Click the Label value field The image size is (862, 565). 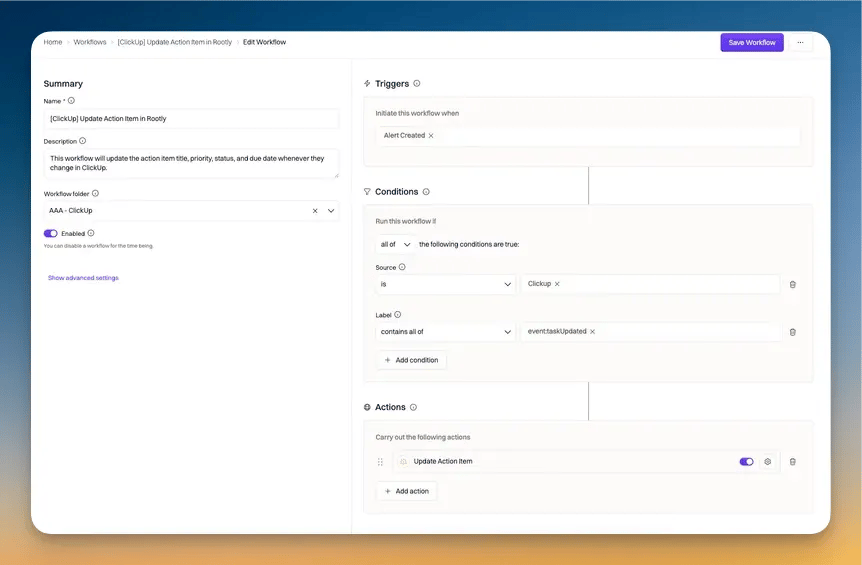651,332
